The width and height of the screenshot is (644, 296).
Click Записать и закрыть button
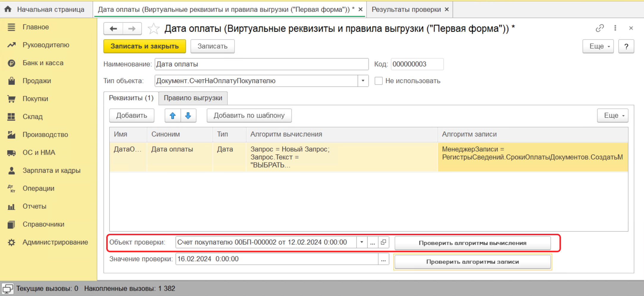pyautogui.click(x=145, y=46)
